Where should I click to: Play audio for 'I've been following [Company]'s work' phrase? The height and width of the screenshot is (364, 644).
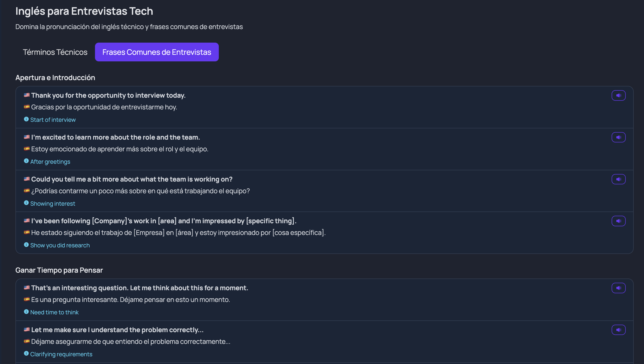click(x=618, y=221)
